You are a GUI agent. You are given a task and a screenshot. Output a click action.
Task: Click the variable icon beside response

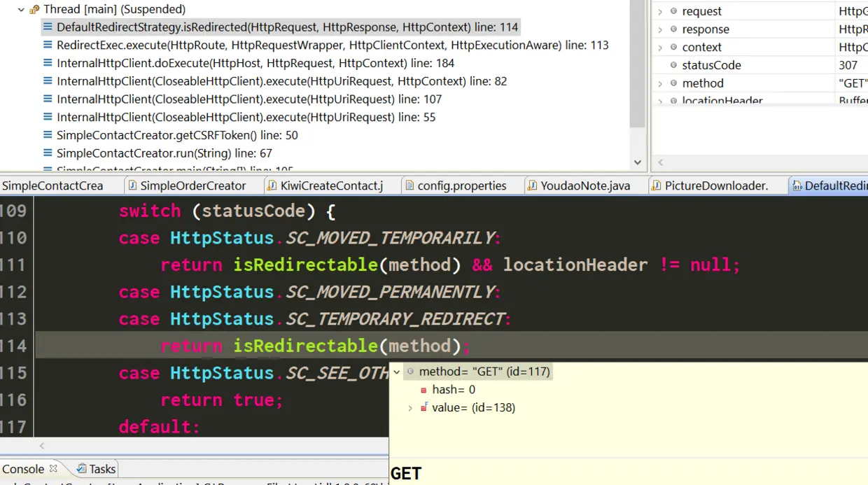673,29
